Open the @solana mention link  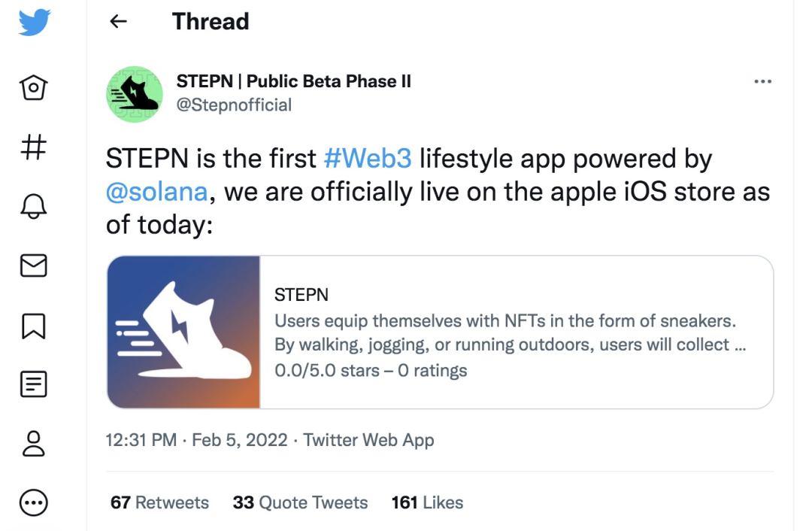pyautogui.click(x=156, y=191)
